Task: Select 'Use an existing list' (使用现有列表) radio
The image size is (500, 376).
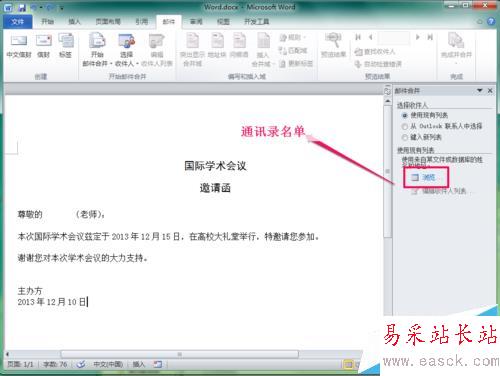Action: [405, 115]
